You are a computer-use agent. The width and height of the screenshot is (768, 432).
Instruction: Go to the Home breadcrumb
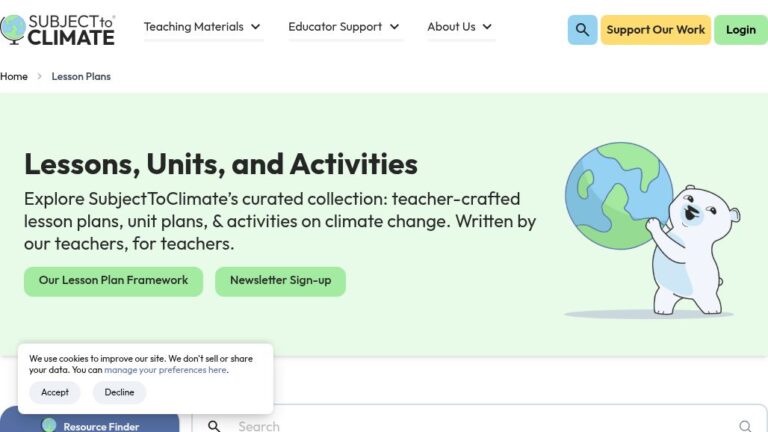point(14,76)
